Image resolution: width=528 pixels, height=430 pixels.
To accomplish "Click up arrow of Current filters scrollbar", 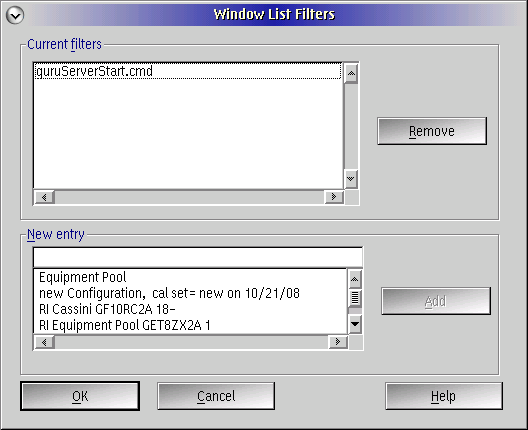I will pos(351,73).
